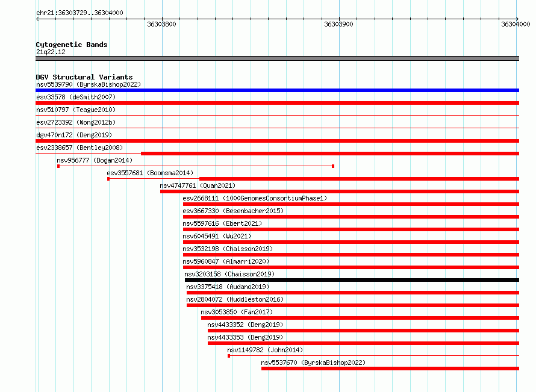
Task: Open esv3667330 (Besenbacher2015) variant label
Action: (x=233, y=211)
